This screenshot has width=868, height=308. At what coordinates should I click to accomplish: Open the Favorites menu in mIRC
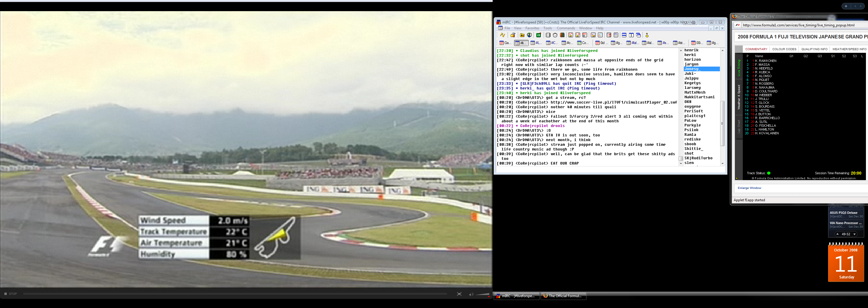(x=532, y=28)
